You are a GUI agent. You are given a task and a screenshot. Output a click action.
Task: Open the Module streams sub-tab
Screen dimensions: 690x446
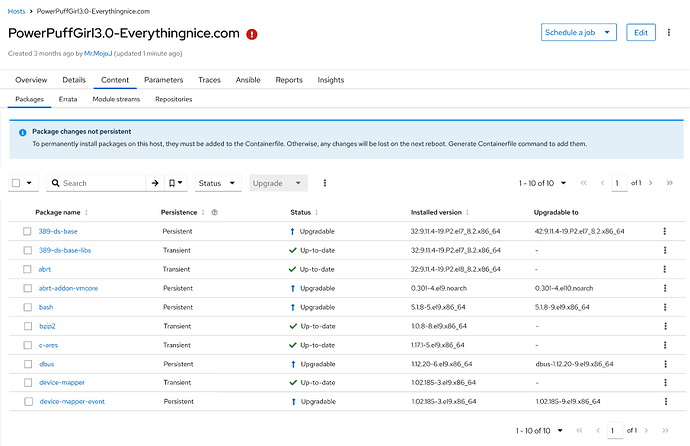tap(116, 99)
